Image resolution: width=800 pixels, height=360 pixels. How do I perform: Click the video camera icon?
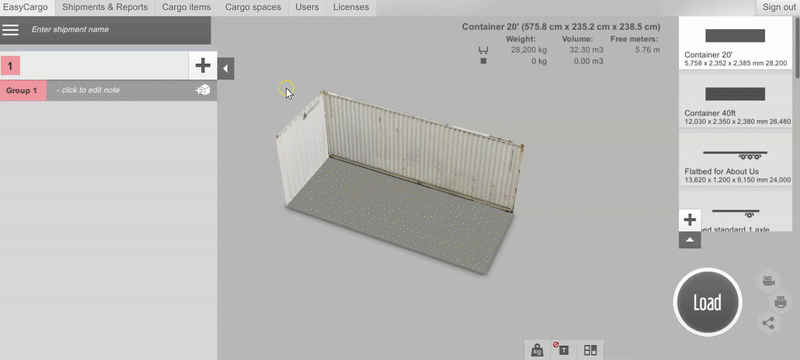768,281
